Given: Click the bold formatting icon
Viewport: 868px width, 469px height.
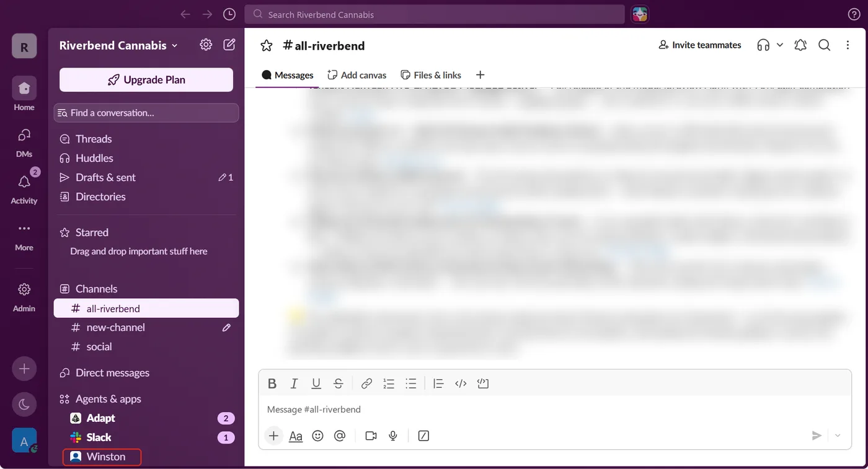Looking at the screenshot, I should pyautogui.click(x=272, y=384).
